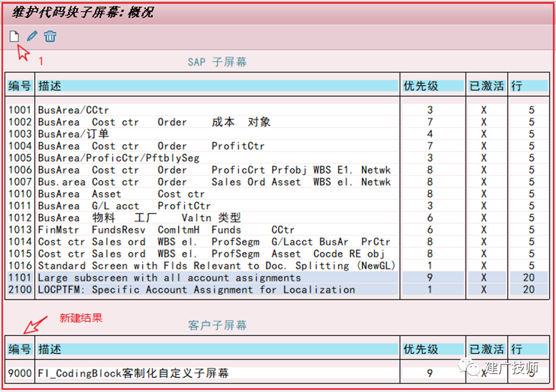Select subscreen number 1006
Image resolution: width=556 pixels, height=392 pixels.
tap(20, 170)
